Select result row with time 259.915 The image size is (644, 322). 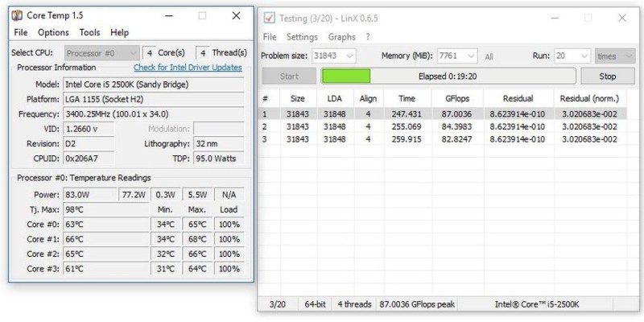[x=443, y=139]
